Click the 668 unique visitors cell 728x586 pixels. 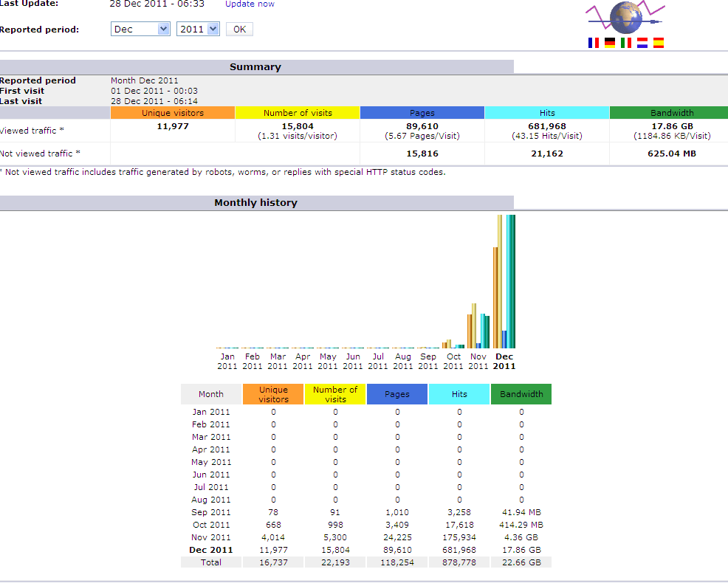pyautogui.click(x=273, y=525)
